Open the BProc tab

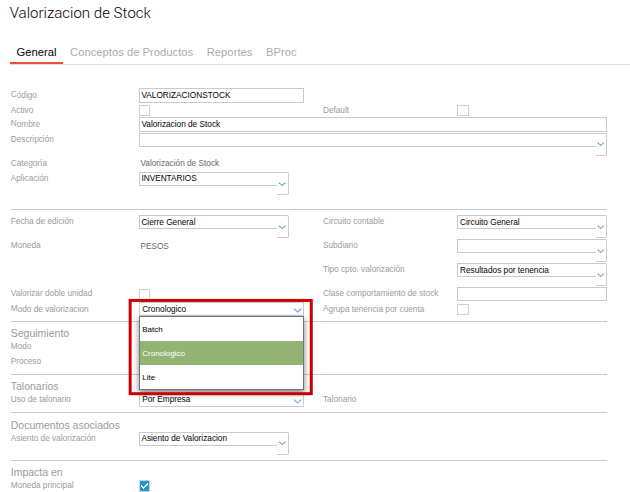[x=281, y=52]
